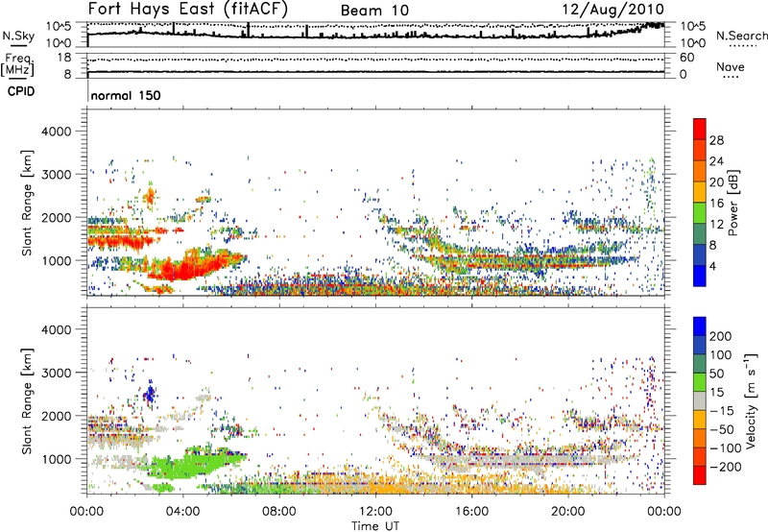Click the 'N.Search' legend label
This screenshot has height=532, width=768.
[741, 36]
